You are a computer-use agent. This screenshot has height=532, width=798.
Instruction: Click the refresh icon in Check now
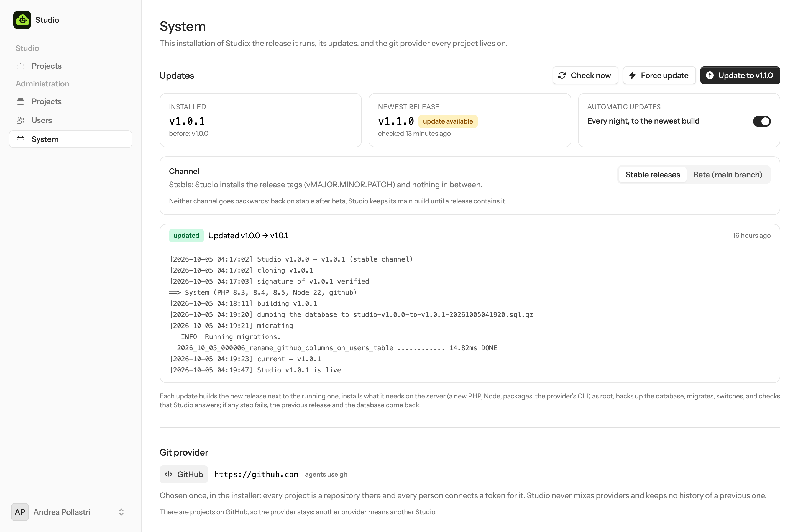point(562,75)
